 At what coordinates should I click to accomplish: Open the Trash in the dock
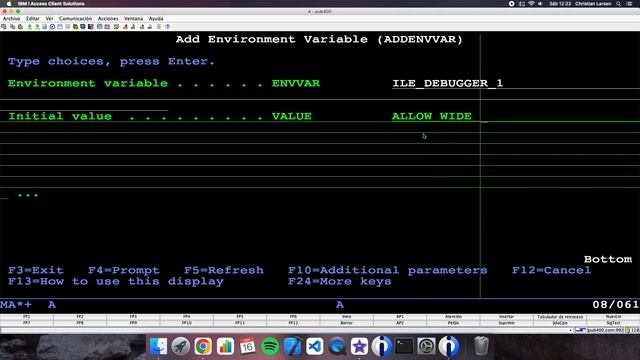[481, 346]
